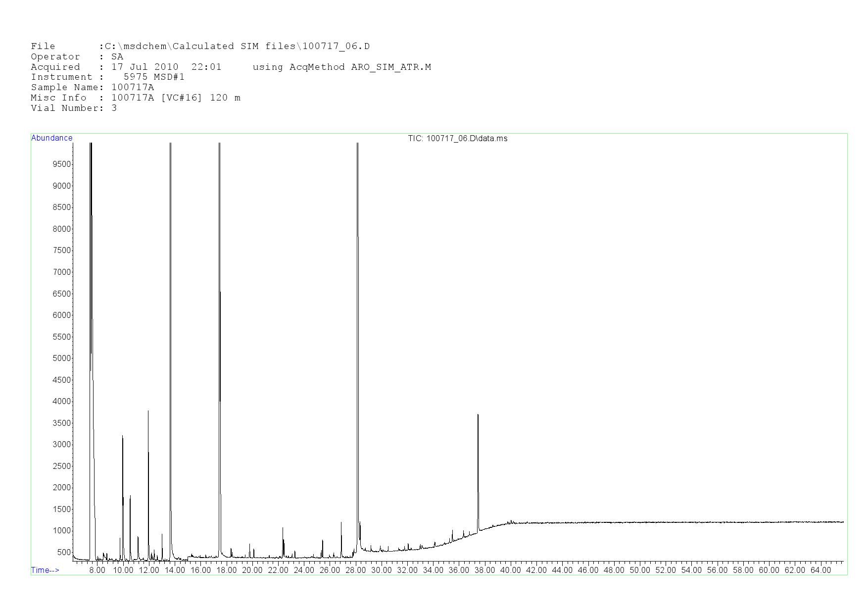The height and width of the screenshot is (614, 868).
Task: Click the "Abundance" y-axis label
Action: 51,138
